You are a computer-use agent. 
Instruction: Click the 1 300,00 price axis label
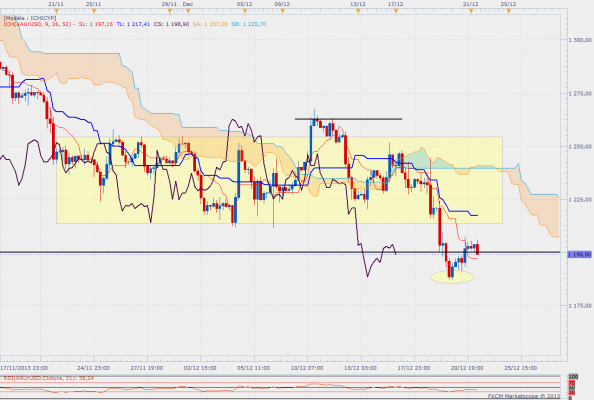click(580, 40)
